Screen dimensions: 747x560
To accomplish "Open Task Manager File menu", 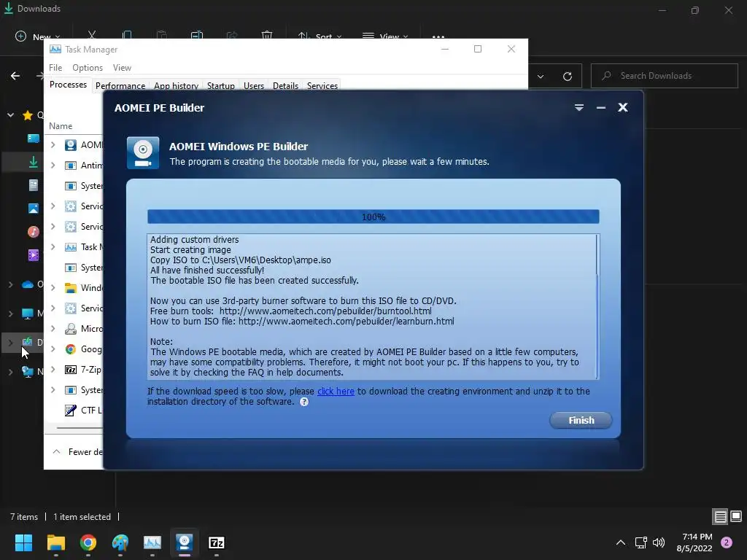I will click(x=55, y=68).
